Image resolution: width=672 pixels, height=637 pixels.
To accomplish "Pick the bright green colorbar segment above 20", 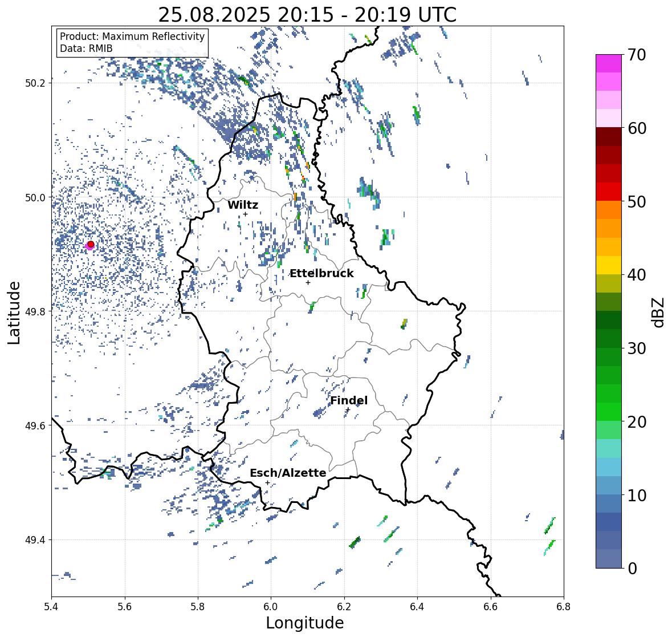I will (x=609, y=412).
